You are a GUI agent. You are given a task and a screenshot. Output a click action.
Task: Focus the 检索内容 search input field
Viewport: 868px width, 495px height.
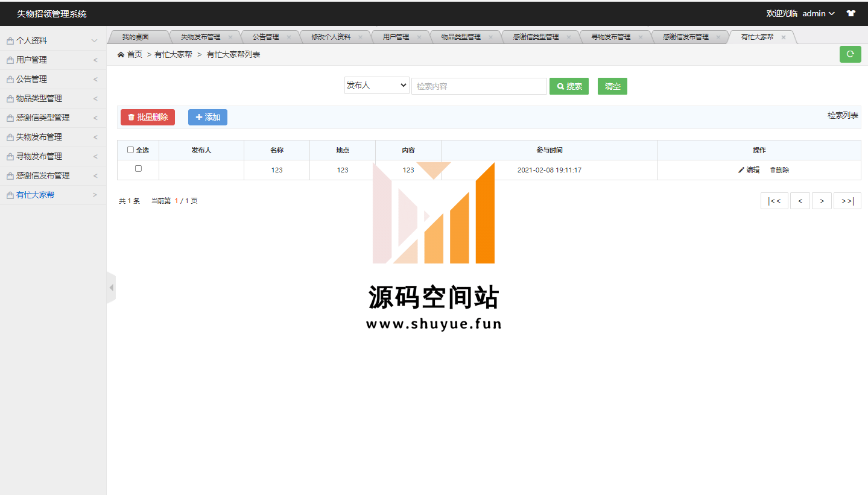479,86
